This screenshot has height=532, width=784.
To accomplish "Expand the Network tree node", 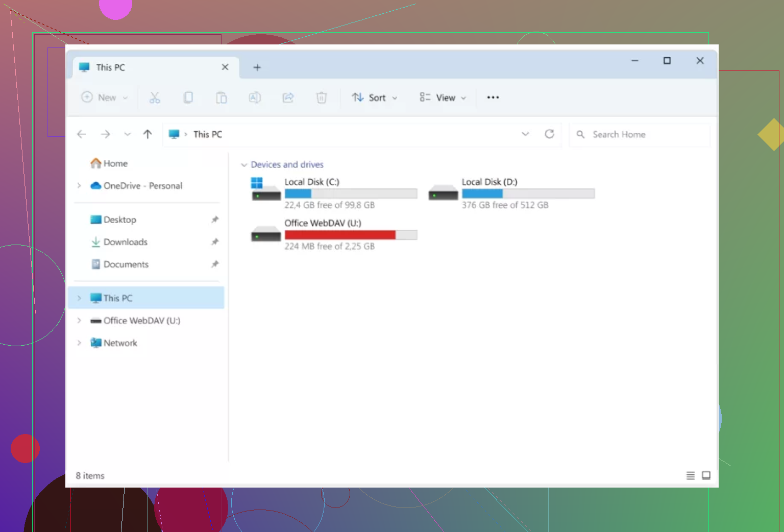I will (x=79, y=343).
